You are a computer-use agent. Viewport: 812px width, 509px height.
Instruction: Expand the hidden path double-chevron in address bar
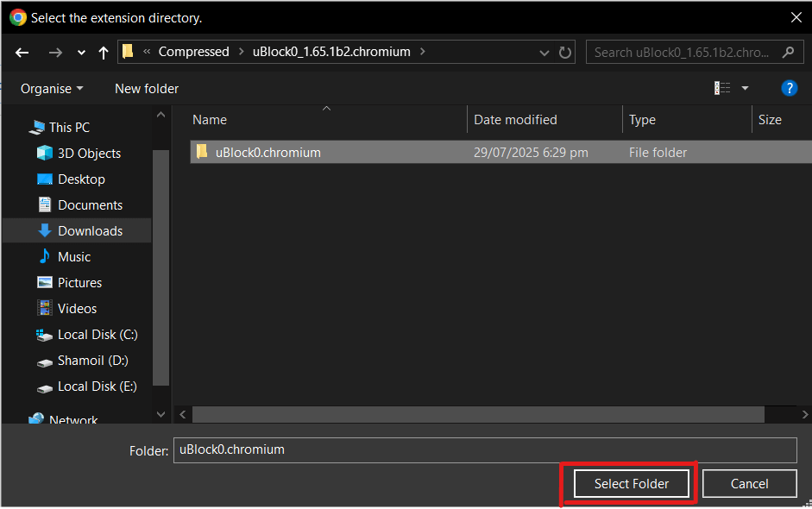tap(147, 51)
